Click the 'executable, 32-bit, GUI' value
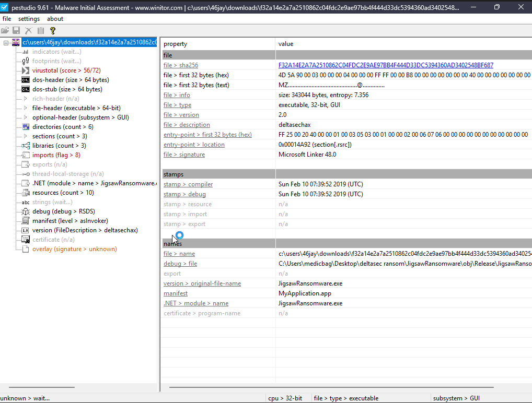The height and width of the screenshot is (403, 532). pos(309,105)
